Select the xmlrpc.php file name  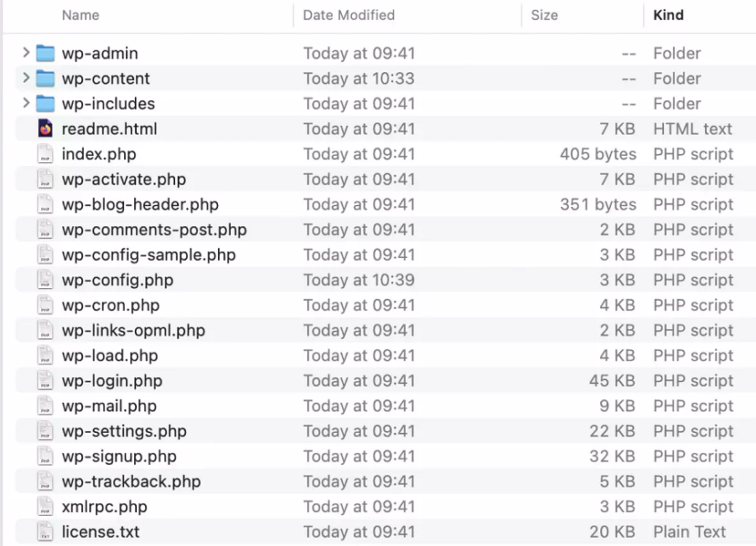click(x=105, y=507)
